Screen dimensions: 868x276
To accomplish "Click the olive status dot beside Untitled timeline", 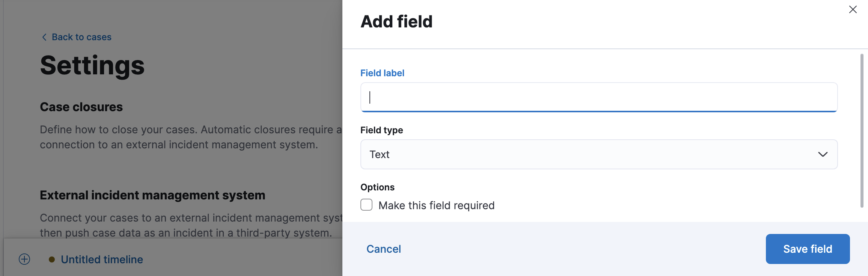I will coord(52,259).
